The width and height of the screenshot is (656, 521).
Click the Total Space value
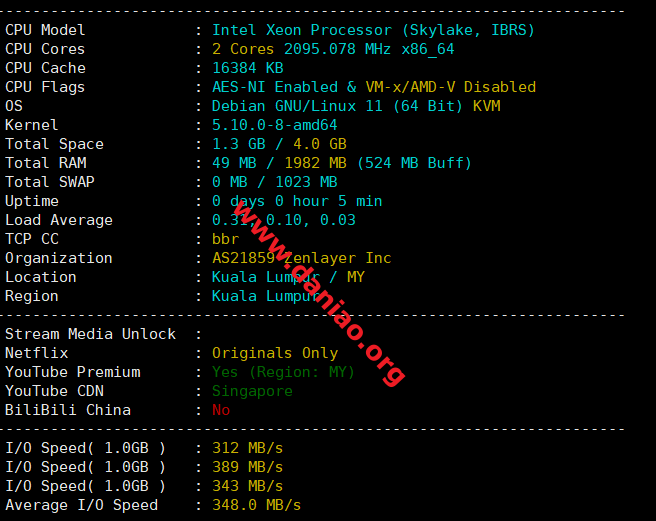click(279, 144)
